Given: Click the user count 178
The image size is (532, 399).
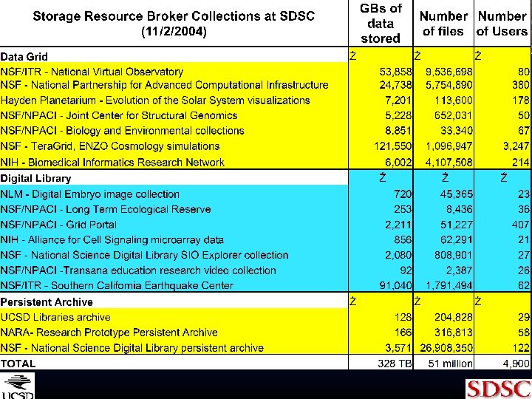Looking at the screenshot, I should (520, 100).
